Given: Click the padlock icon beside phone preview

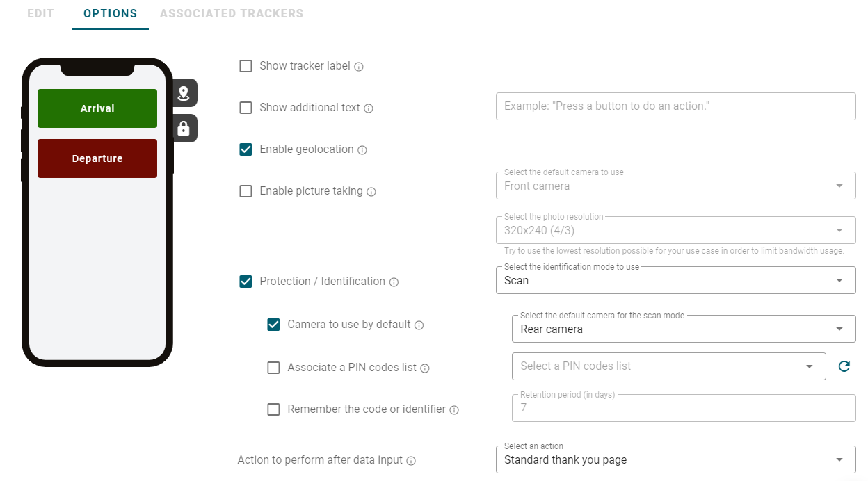Looking at the screenshot, I should click(x=184, y=129).
